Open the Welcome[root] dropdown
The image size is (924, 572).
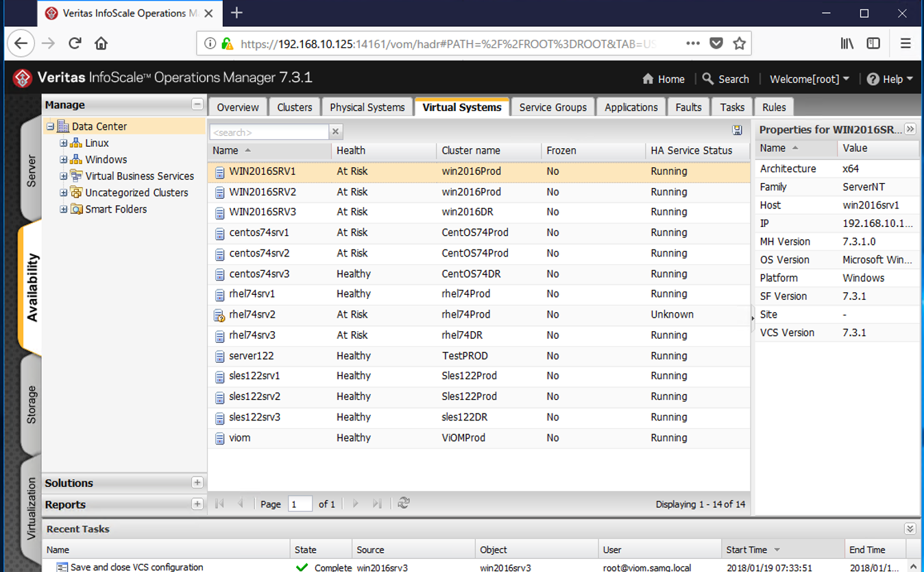pos(810,79)
